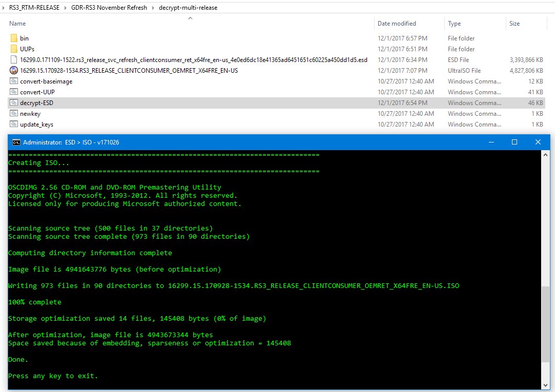Image resolution: width=555 pixels, height=392 pixels.
Task: Click the 'Press any key to exit.' line
Action: pyautogui.click(x=53, y=376)
